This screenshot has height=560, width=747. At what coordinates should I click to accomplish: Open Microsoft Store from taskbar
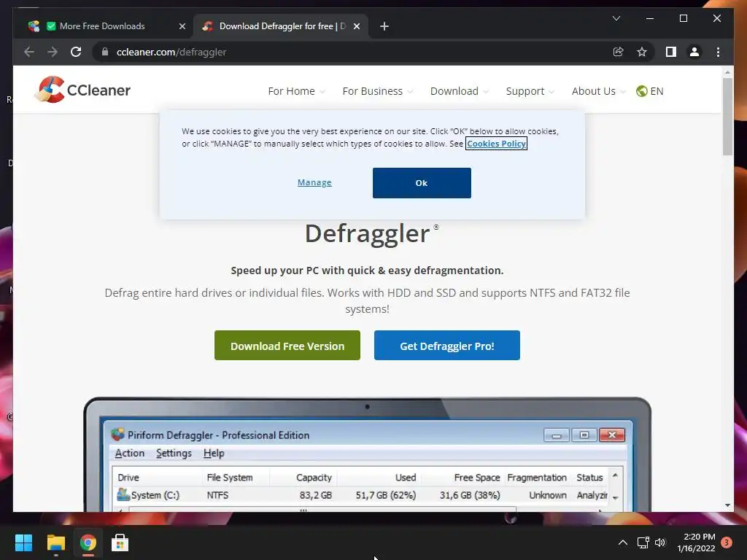click(120, 542)
